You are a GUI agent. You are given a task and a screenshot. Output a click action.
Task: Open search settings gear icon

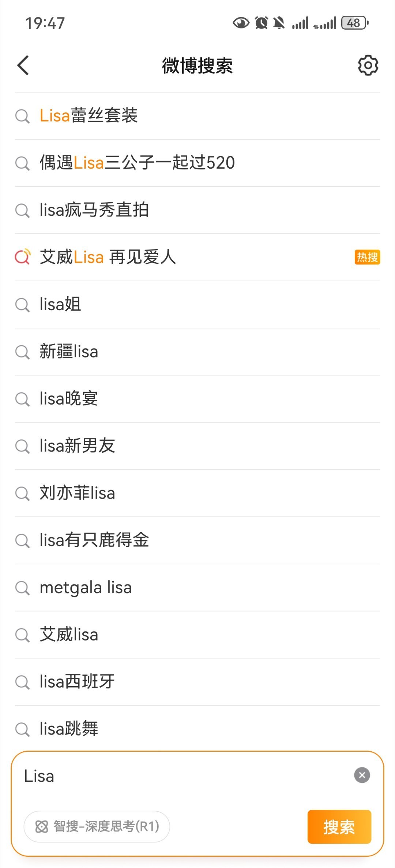368,65
